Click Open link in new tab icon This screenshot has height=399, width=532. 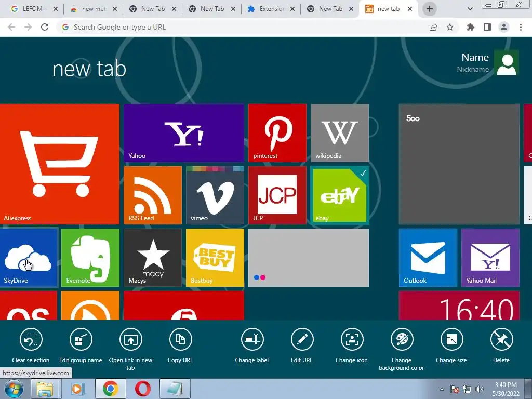[x=130, y=339]
